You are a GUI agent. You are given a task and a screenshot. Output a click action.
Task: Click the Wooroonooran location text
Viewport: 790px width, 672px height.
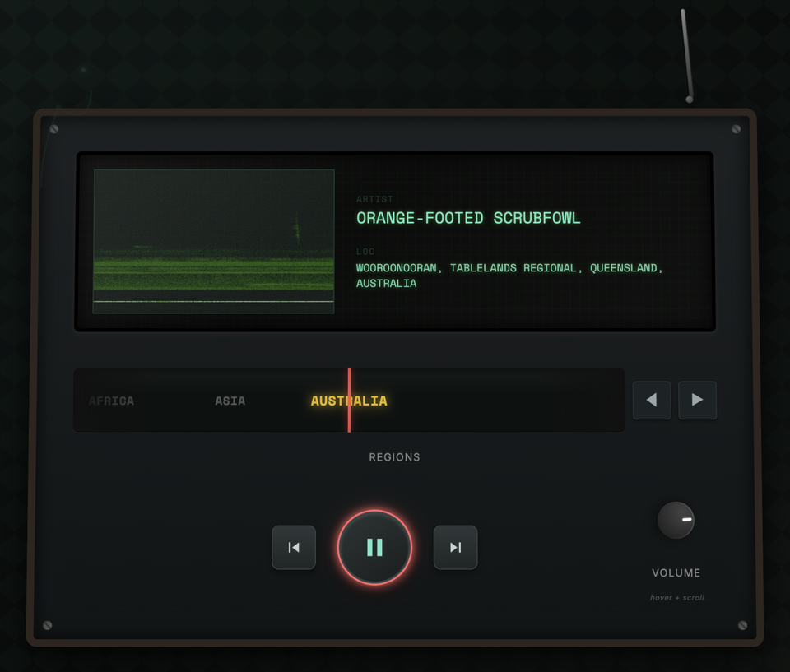pyautogui.click(x=509, y=276)
